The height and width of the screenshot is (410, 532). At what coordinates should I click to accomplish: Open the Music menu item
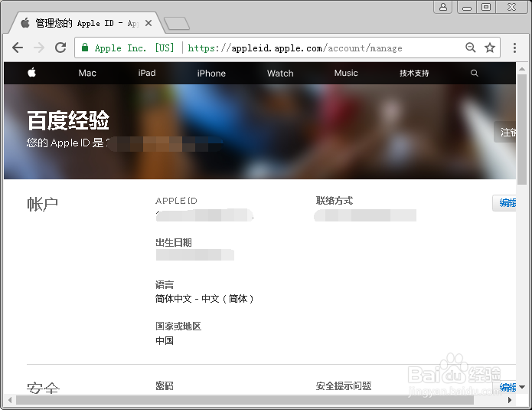pyautogui.click(x=346, y=73)
